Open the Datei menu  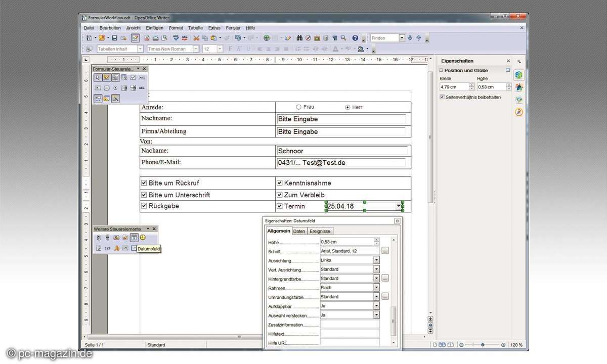(89, 28)
